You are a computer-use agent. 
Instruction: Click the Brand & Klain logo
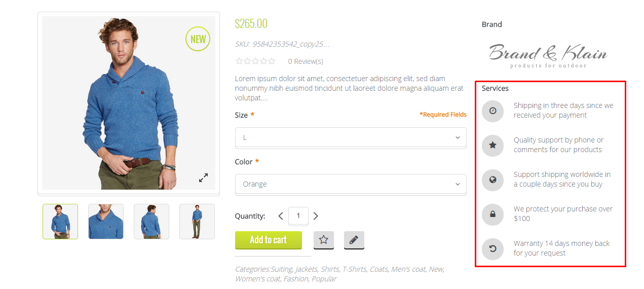pyautogui.click(x=548, y=56)
